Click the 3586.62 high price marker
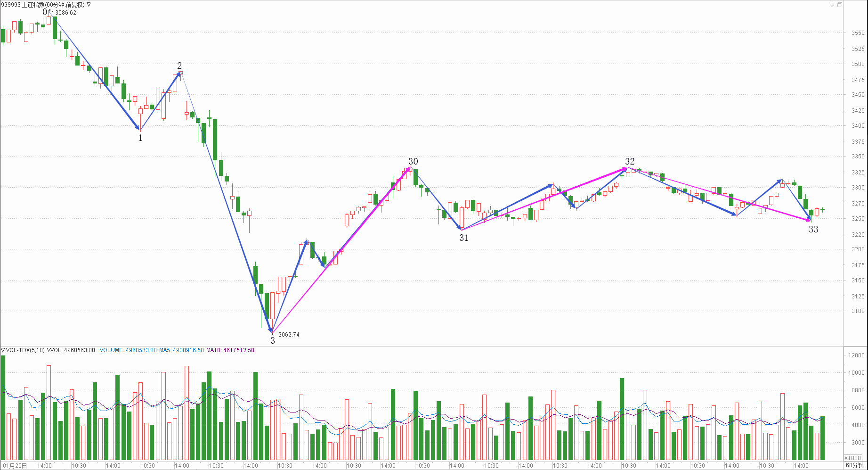Screen dimensions: 868x470 click(65, 13)
